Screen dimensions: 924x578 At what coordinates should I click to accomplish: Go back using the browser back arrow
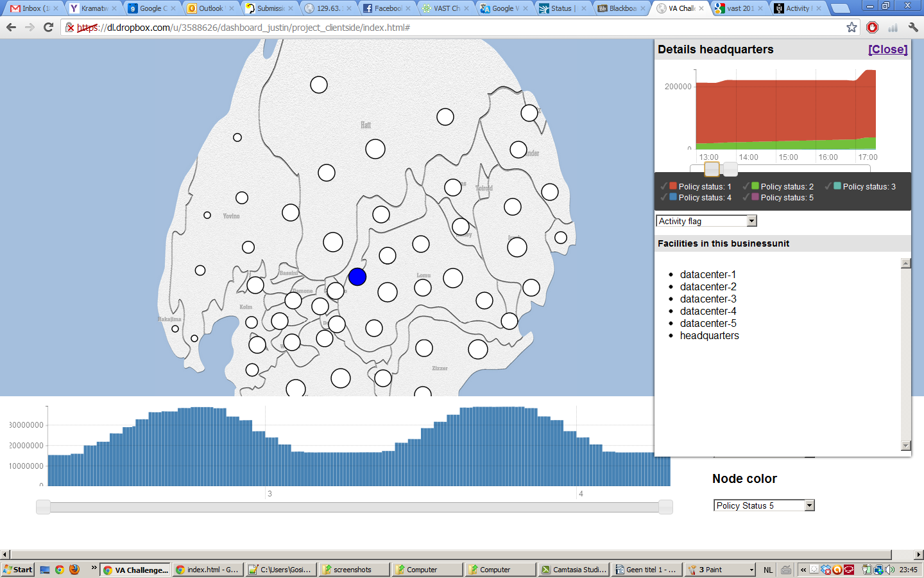11,27
